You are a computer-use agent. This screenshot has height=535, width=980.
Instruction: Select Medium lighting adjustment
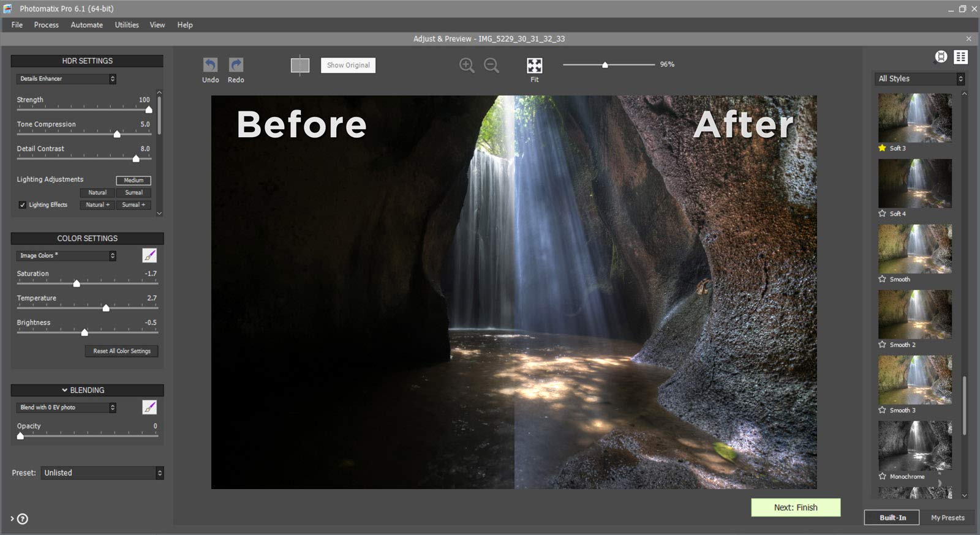tap(134, 180)
